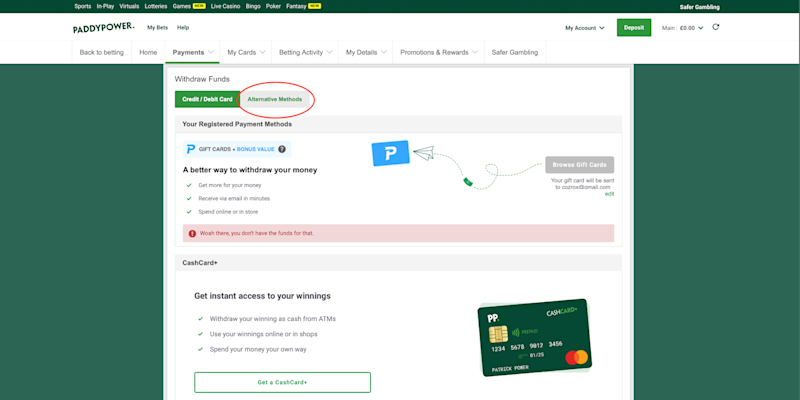Image resolution: width=800 pixels, height=400 pixels.
Task: Open My Bets
Action: click(x=157, y=28)
